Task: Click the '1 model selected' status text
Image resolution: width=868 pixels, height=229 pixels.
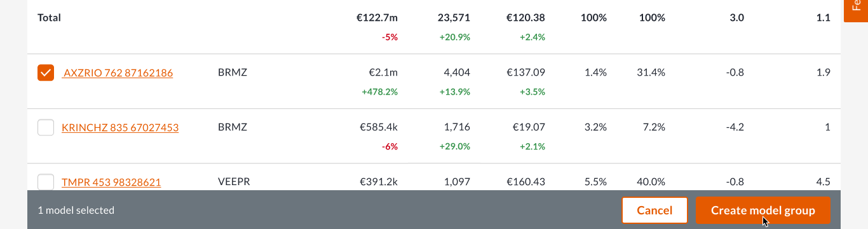Action: 76,210
